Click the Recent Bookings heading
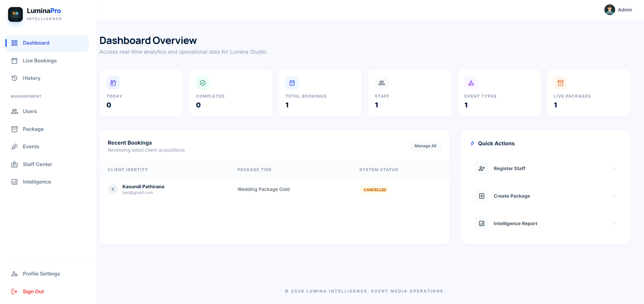The height and width of the screenshot is (304, 644). (x=130, y=143)
